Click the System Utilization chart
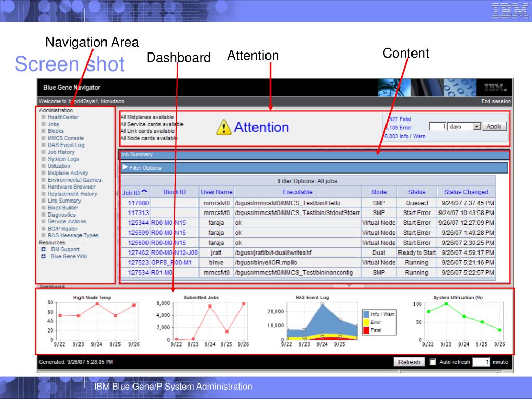 [x=458, y=321]
